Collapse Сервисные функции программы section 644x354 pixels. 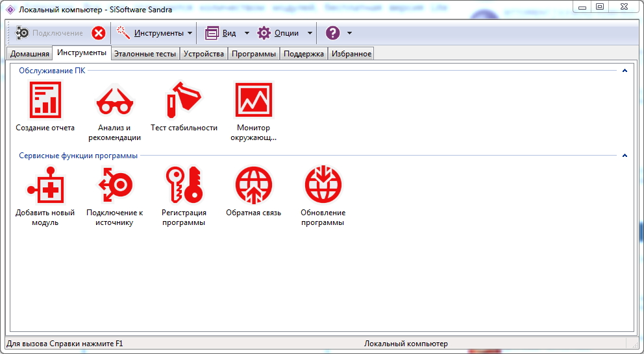pyautogui.click(x=625, y=156)
